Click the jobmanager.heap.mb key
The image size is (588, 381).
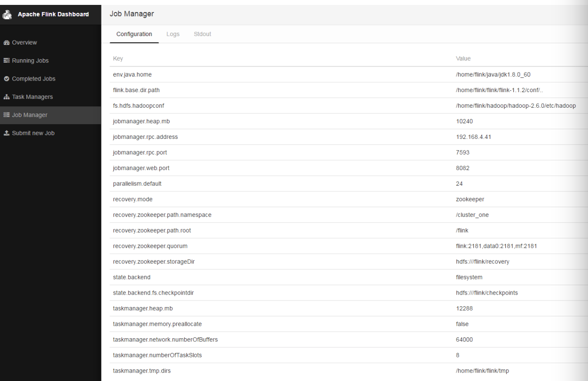click(141, 121)
